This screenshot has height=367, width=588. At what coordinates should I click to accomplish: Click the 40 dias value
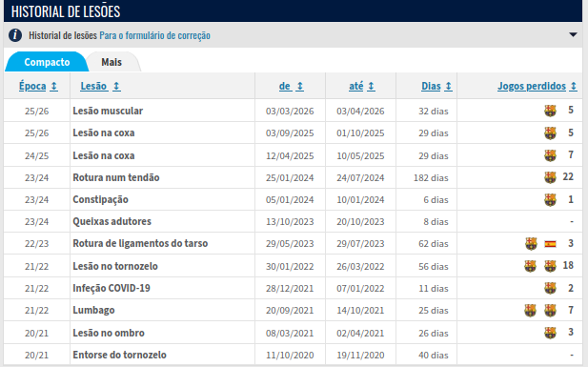click(x=434, y=355)
